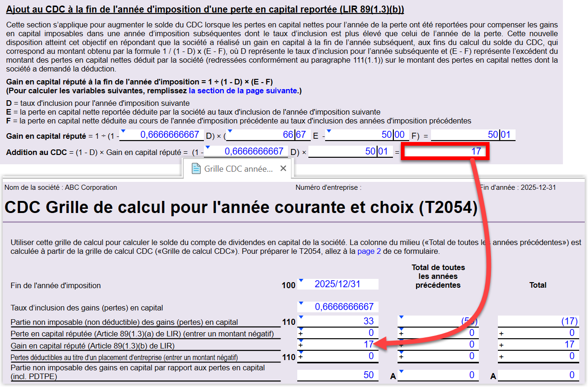
Task: Click the 'Addition au CDC' multiplier field 50 01
Action: pyautogui.click(x=351, y=151)
